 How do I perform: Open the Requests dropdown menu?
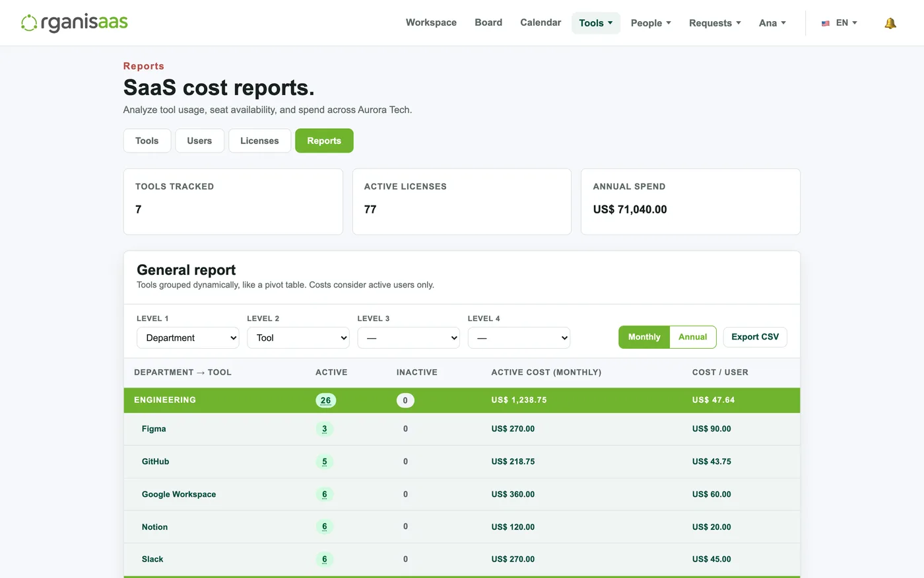(x=715, y=23)
